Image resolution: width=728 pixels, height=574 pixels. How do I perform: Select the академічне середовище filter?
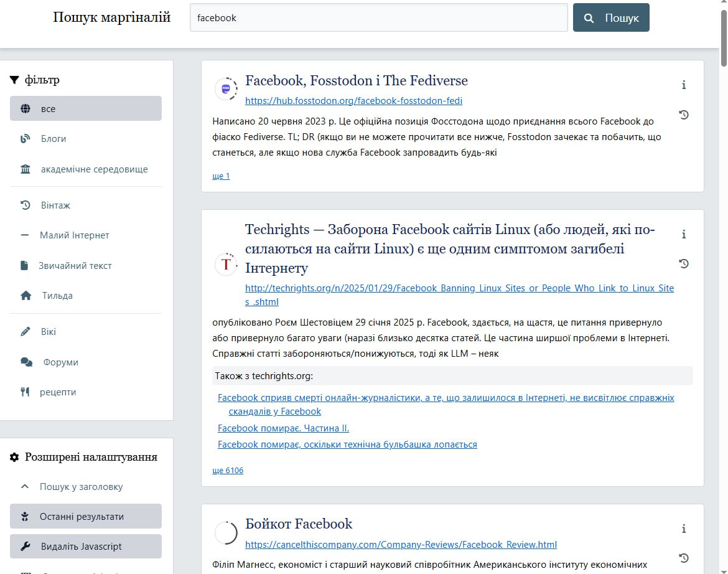[85, 169]
